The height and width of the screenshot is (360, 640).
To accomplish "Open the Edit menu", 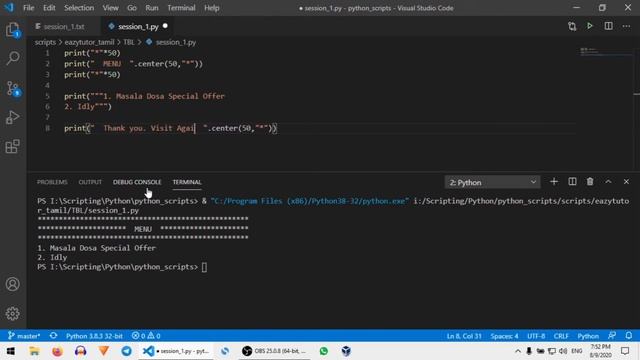I will click(49, 8).
